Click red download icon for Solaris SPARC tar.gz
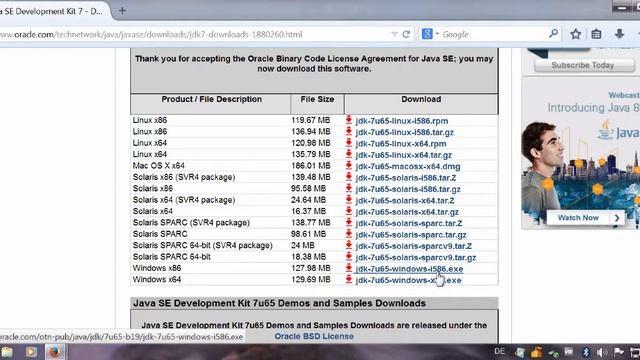This screenshot has height=360, width=640. pos(349,234)
